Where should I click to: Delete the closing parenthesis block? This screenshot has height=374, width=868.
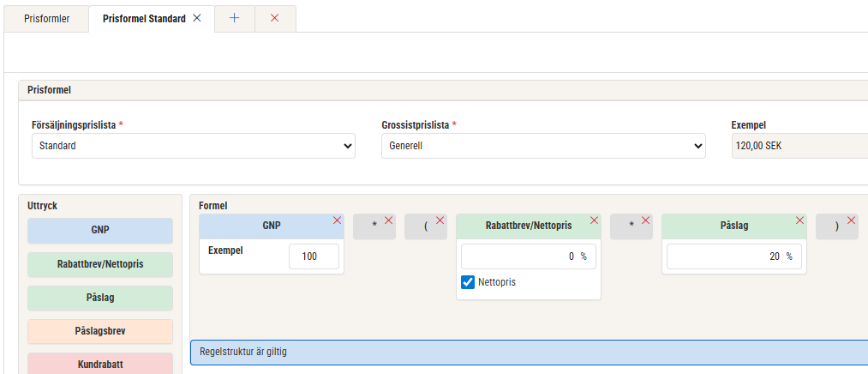(851, 220)
